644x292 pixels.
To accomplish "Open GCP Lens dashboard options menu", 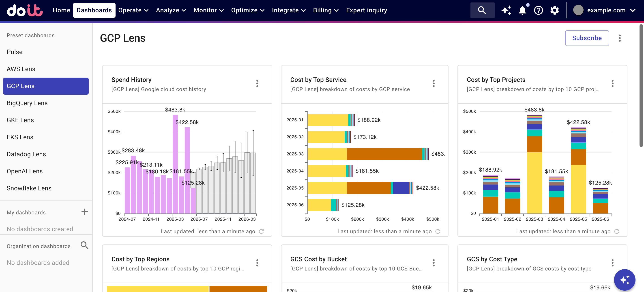I will pos(620,38).
